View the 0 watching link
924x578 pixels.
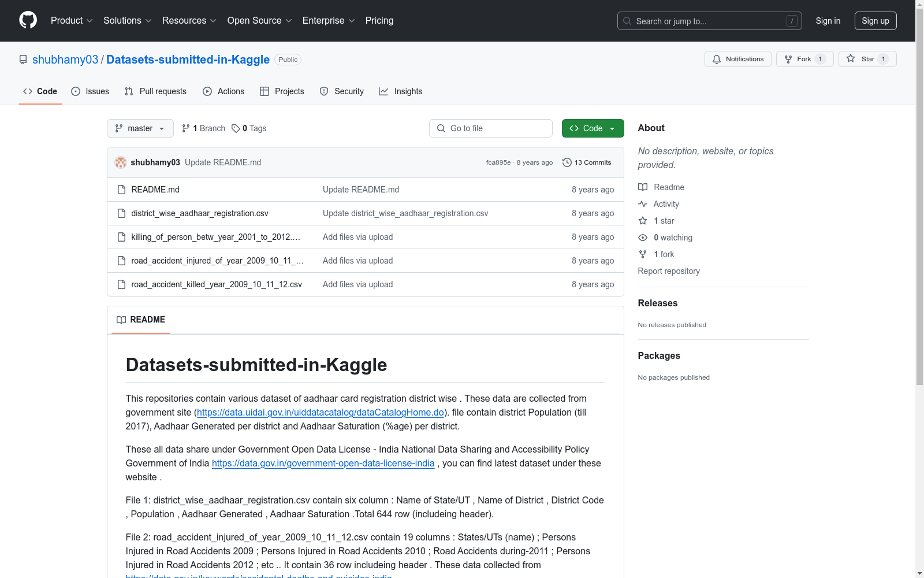[x=665, y=238]
